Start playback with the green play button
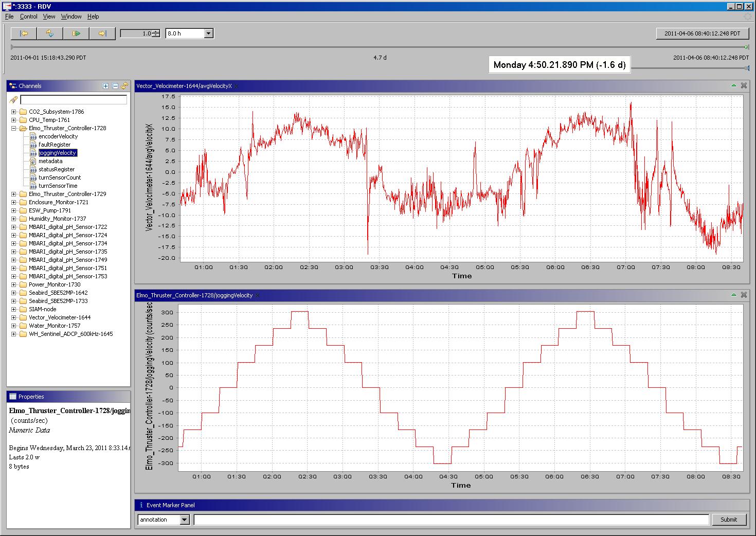The image size is (756, 536). [76, 33]
